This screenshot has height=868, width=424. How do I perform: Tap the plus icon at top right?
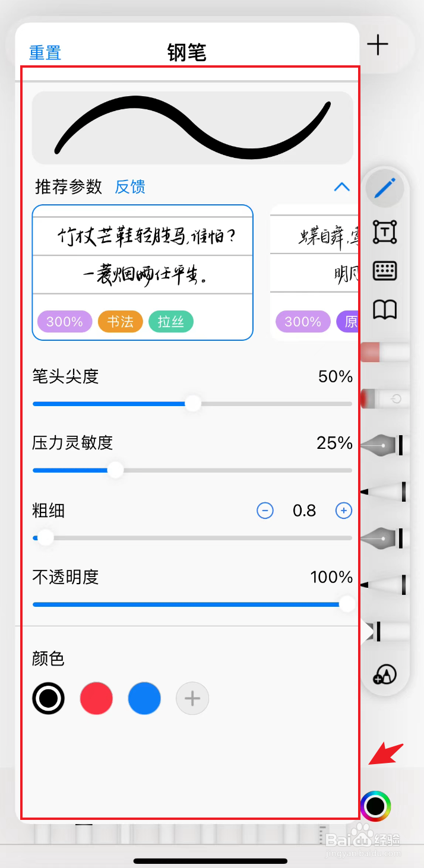pyautogui.click(x=378, y=45)
